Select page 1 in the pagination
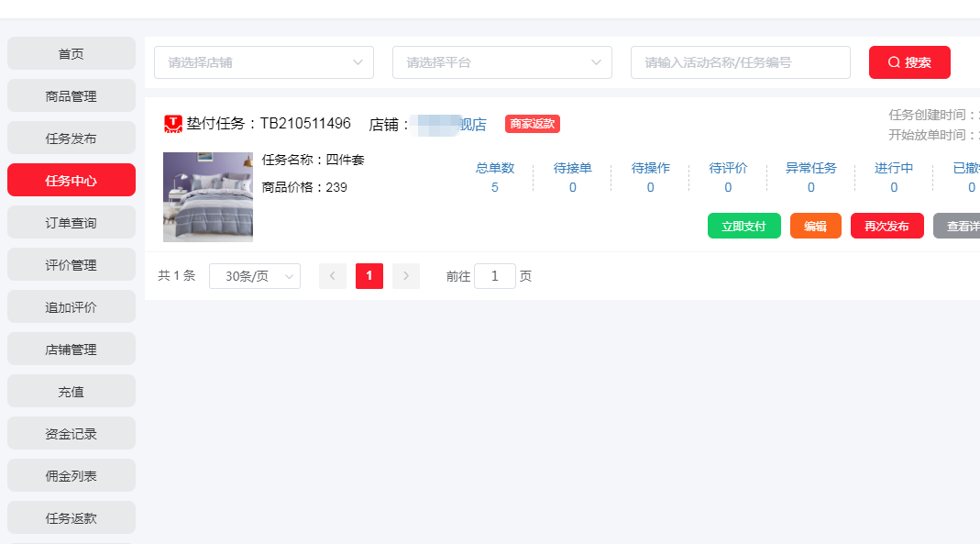 [369, 276]
